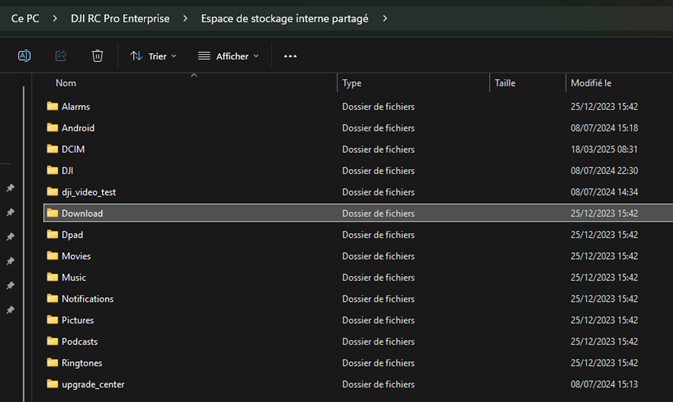Click the Share icon in the toolbar
This screenshot has height=402, width=673.
[x=60, y=56]
